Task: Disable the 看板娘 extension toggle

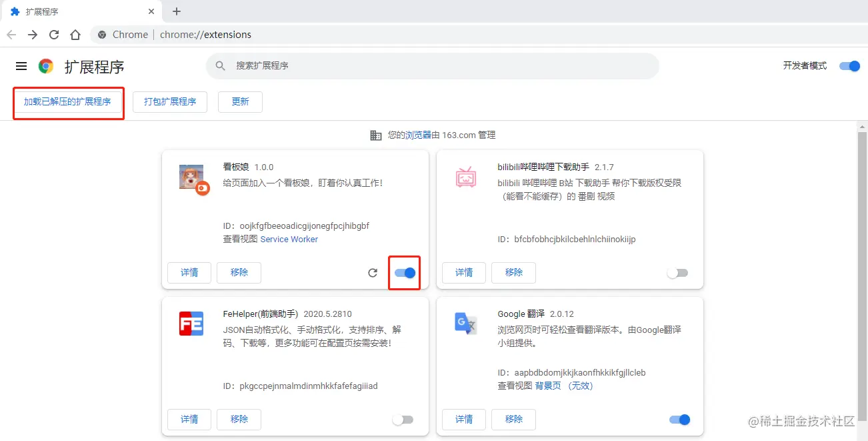Action: [x=405, y=273]
